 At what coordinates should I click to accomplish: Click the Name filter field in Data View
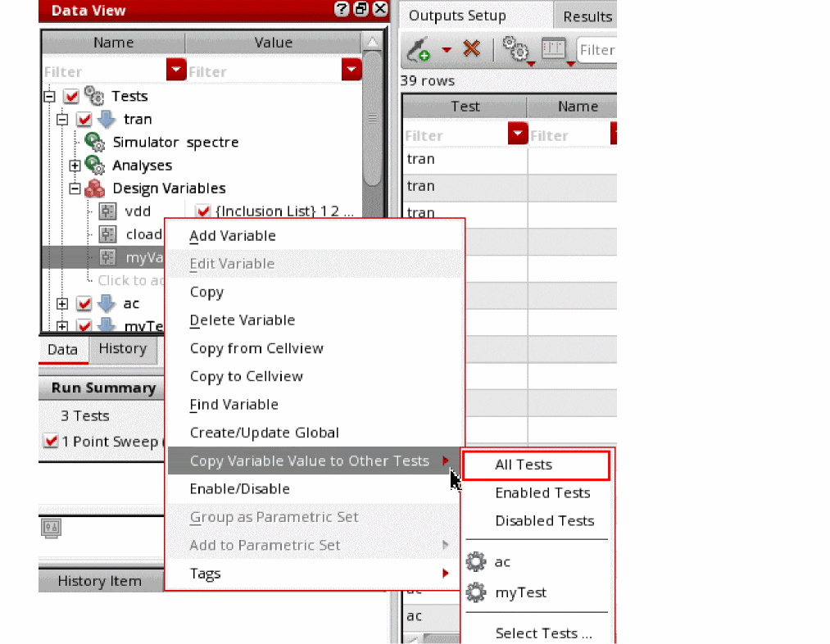(x=104, y=71)
